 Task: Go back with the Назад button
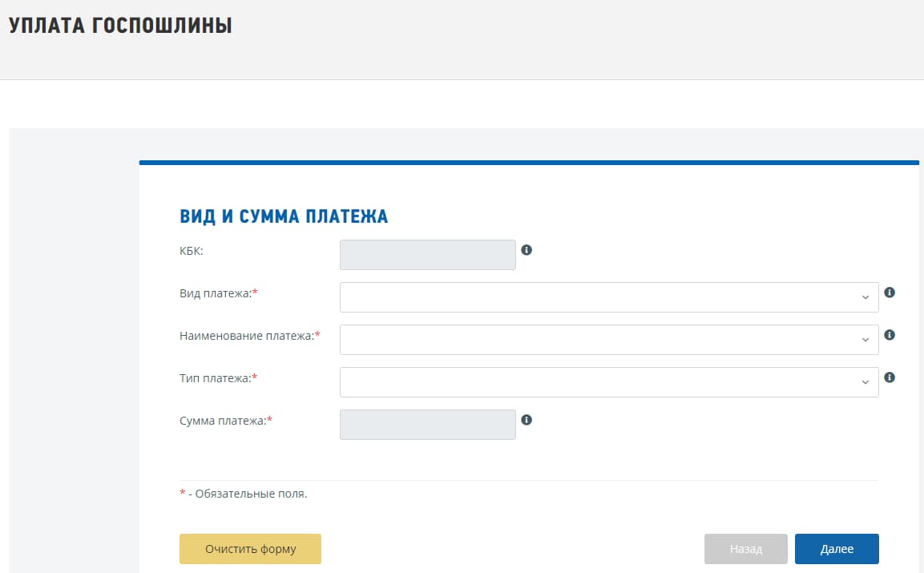[x=745, y=549]
